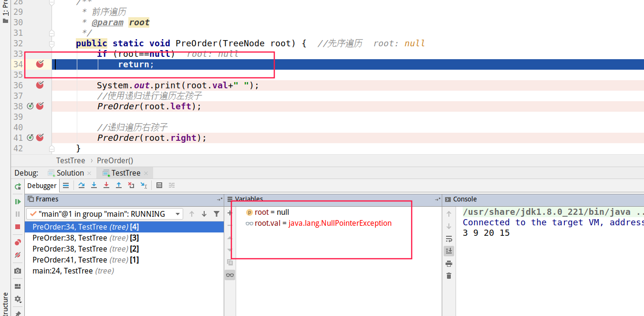Click PreOrder() in the breadcrumb
The image size is (644, 316).
(x=115, y=160)
